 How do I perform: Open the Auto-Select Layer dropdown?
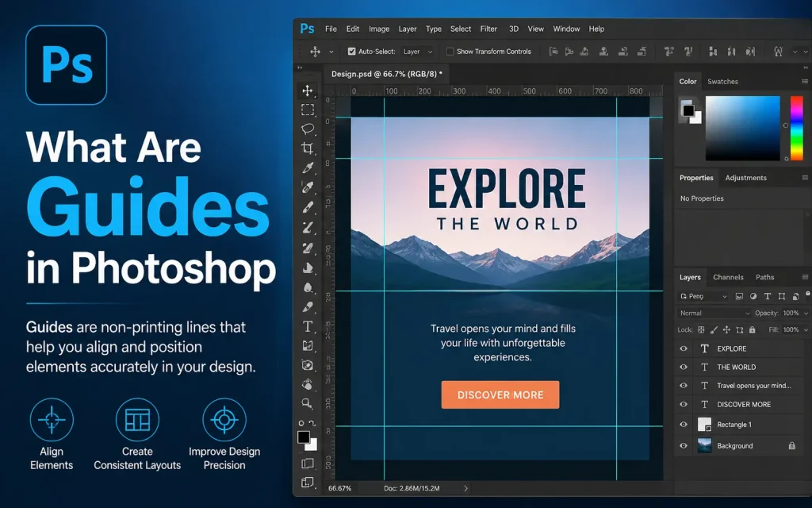417,52
